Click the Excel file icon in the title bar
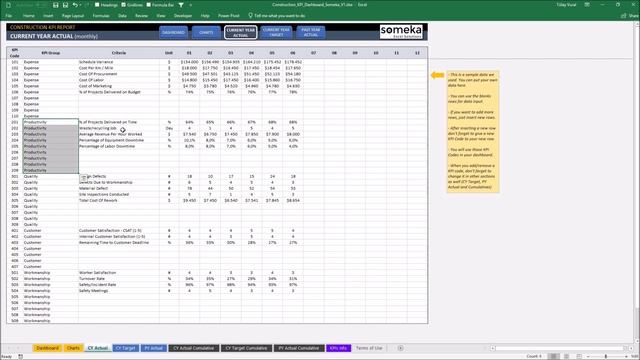The width and height of the screenshot is (640, 360). pos(8,5)
